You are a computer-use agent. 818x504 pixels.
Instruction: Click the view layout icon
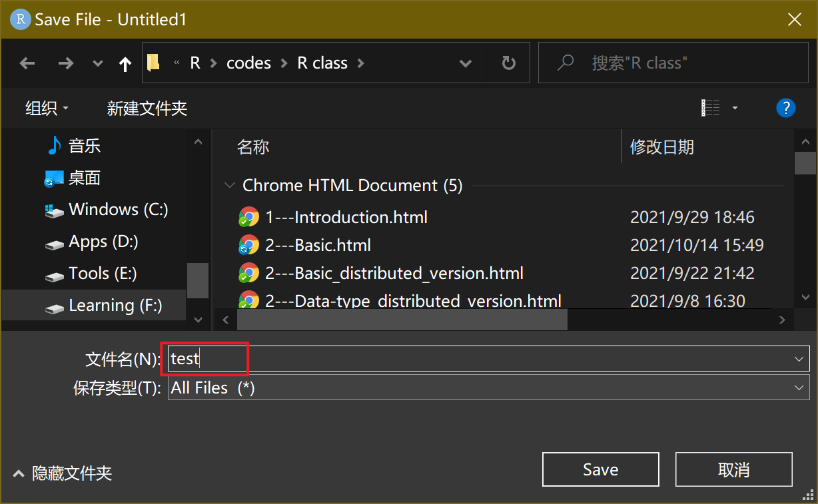pos(711,108)
